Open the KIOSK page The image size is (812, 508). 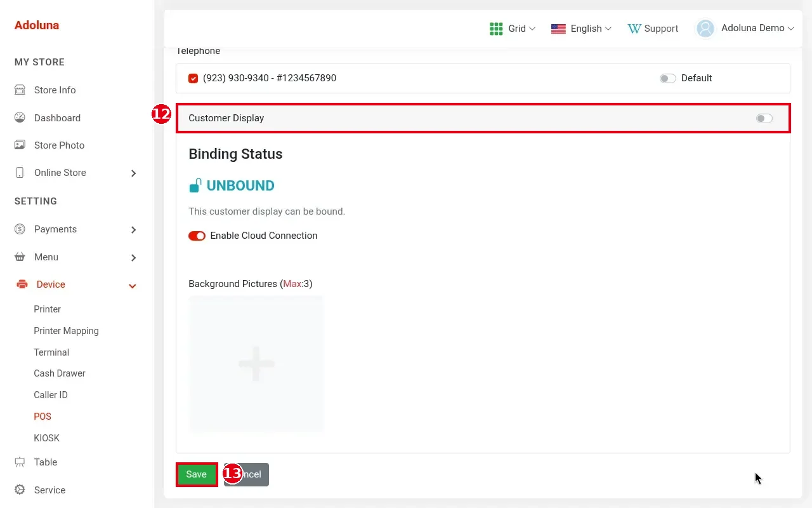click(x=47, y=438)
